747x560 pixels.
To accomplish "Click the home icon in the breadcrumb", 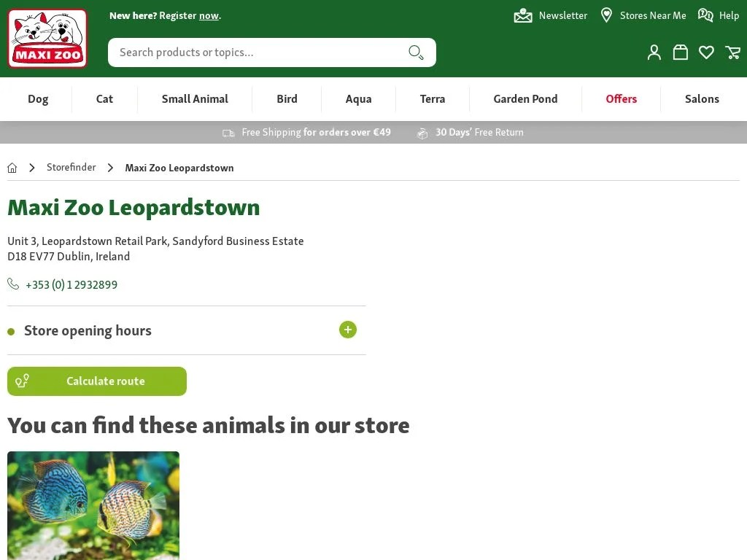I will click(x=12, y=167).
